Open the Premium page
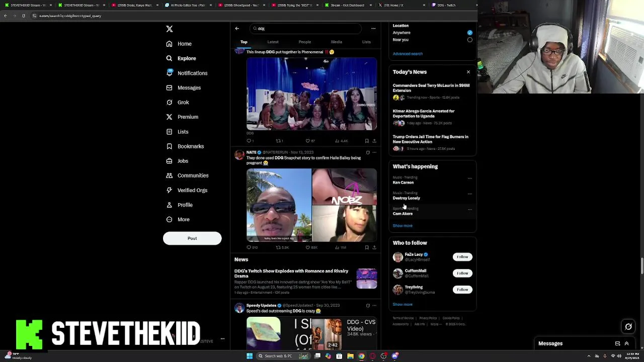The height and width of the screenshot is (362, 644). click(x=182, y=117)
